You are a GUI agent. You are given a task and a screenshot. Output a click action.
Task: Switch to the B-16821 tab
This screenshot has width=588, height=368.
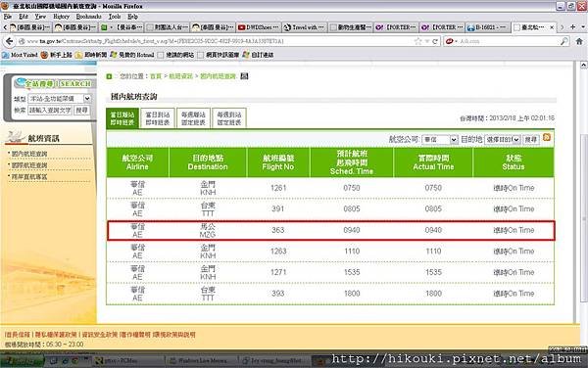tap(487, 27)
